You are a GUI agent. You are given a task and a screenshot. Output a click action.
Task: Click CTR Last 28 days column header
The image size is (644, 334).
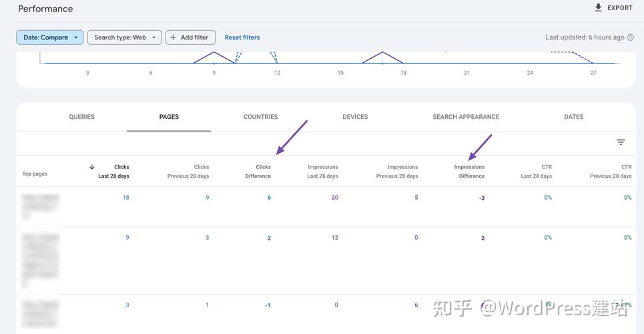pos(537,172)
